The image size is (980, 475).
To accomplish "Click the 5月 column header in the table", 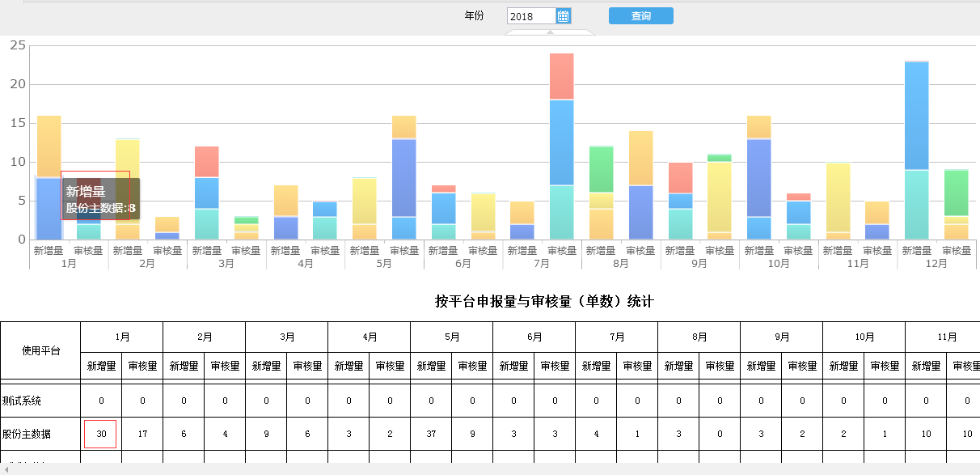I will [451, 337].
